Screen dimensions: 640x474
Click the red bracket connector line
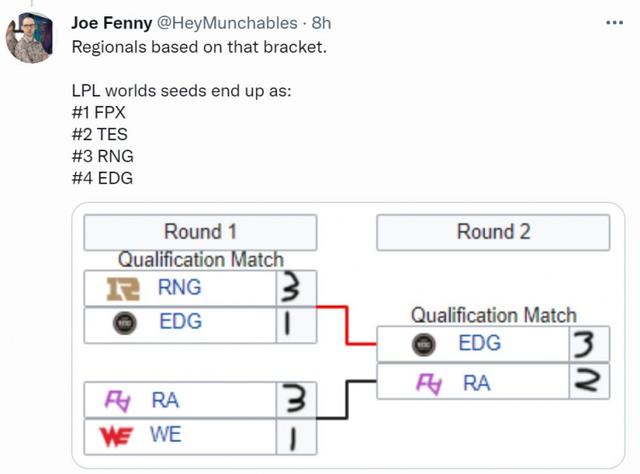[x=346, y=325]
